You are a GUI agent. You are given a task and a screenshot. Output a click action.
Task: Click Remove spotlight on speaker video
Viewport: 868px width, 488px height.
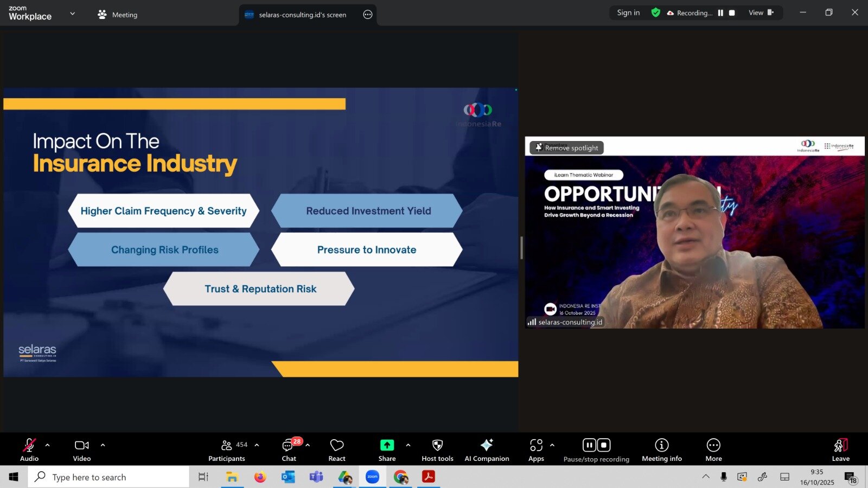point(566,147)
